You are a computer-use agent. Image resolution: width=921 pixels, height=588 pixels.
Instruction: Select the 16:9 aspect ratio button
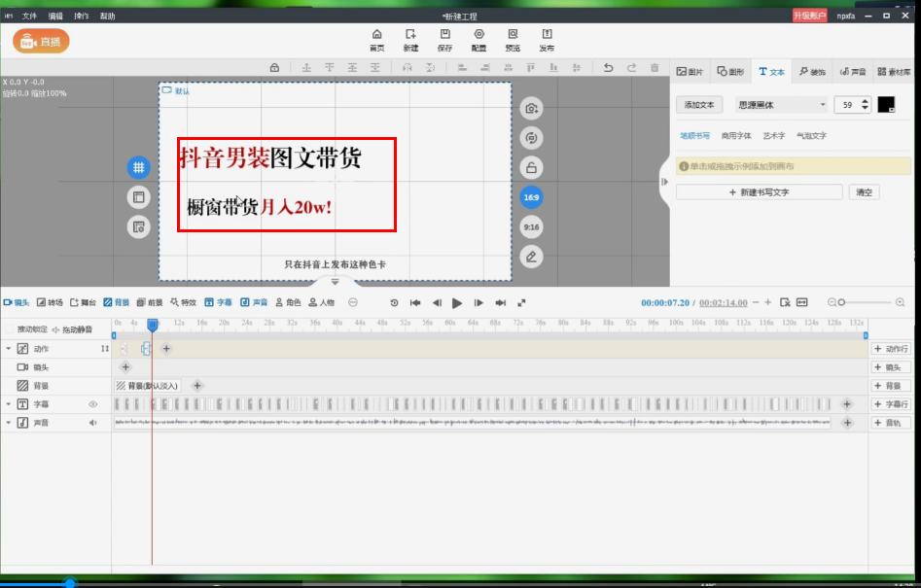531,197
